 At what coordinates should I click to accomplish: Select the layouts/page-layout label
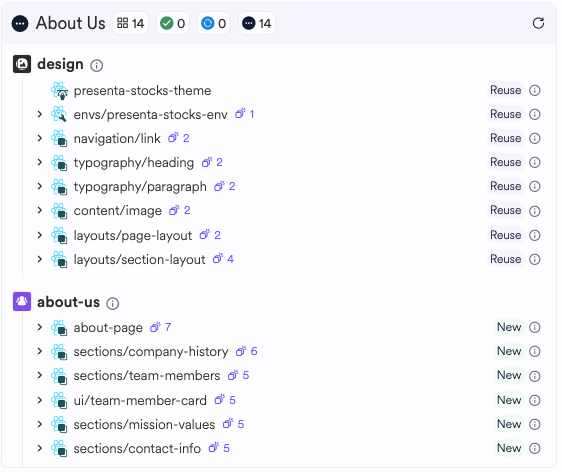(x=133, y=235)
